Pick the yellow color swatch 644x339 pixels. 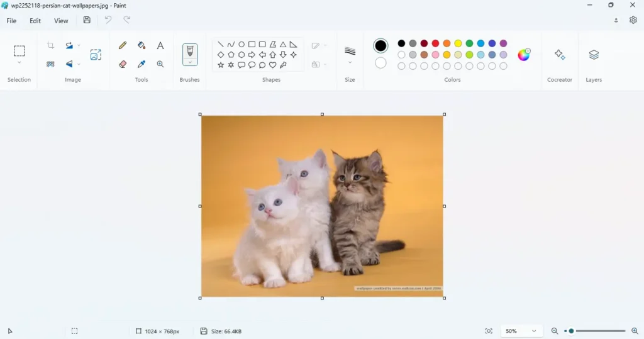[x=458, y=43]
